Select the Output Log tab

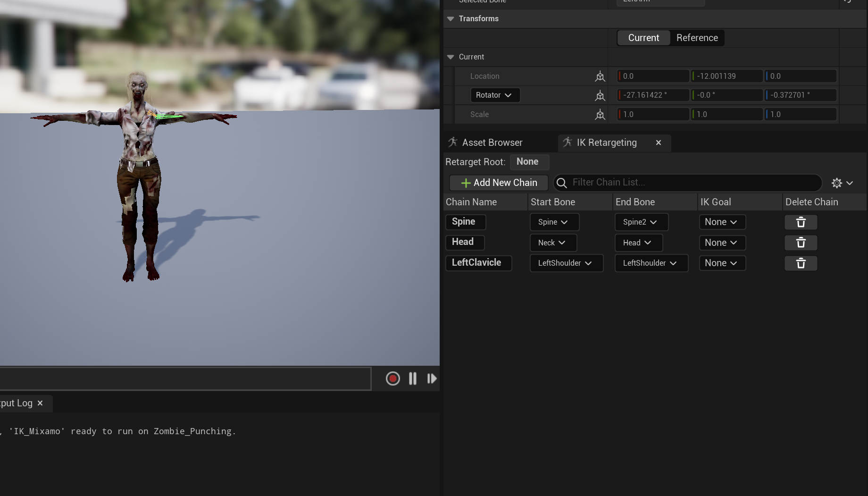click(x=17, y=403)
